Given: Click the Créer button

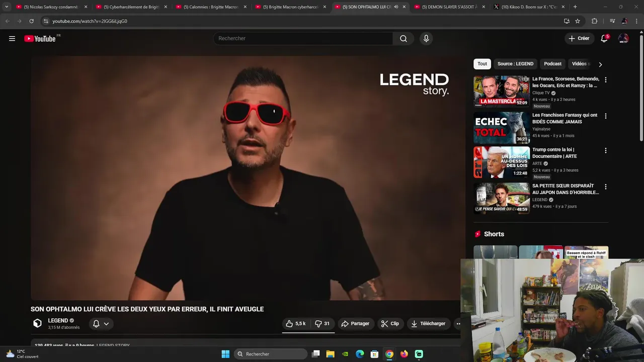Looking at the screenshot, I should (x=579, y=39).
